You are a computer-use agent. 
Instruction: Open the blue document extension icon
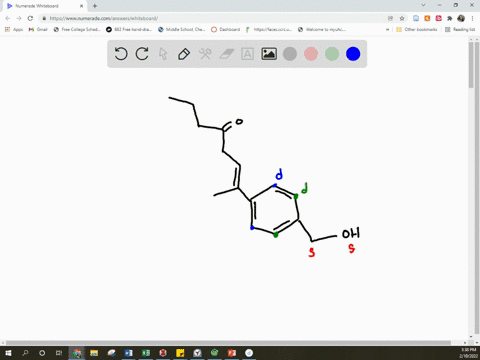pyautogui.click(x=416, y=18)
